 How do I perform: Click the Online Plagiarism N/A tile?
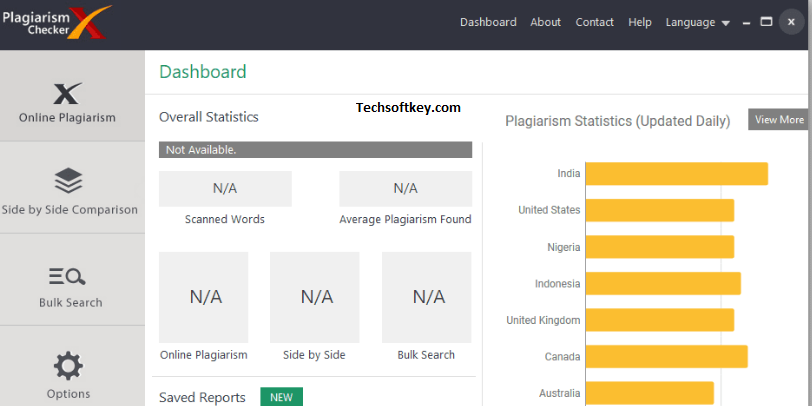[x=204, y=297]
